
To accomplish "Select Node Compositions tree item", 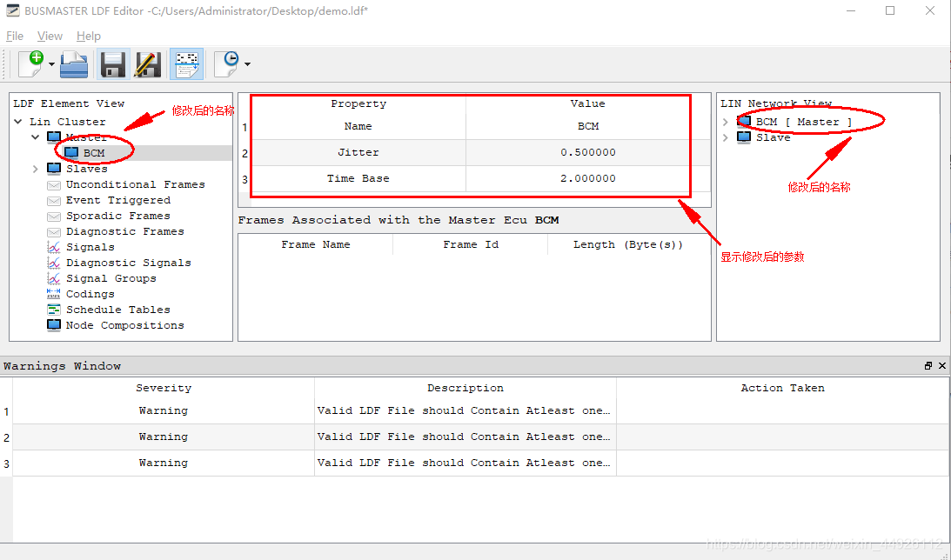I will [x=125, y=325].
